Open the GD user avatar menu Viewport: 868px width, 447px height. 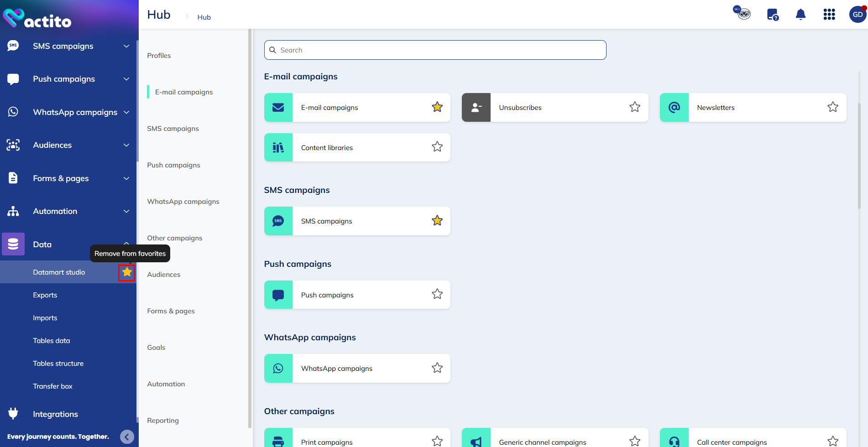[858, 15]
